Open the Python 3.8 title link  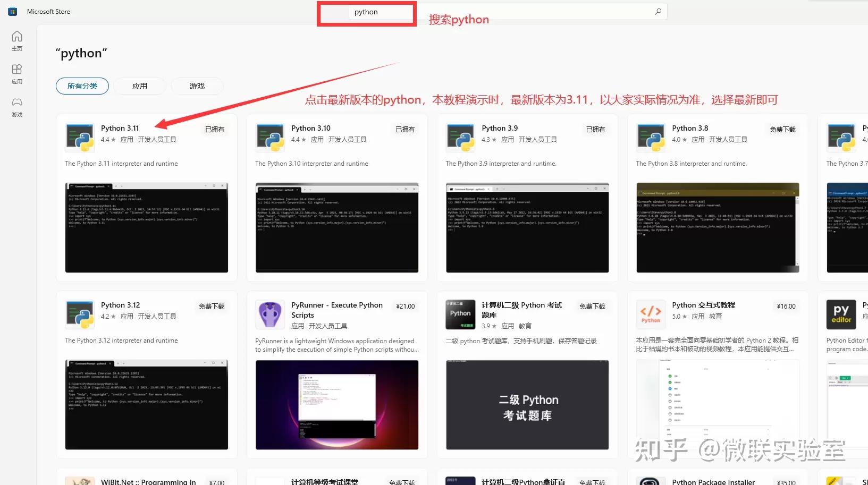[690, 128]
